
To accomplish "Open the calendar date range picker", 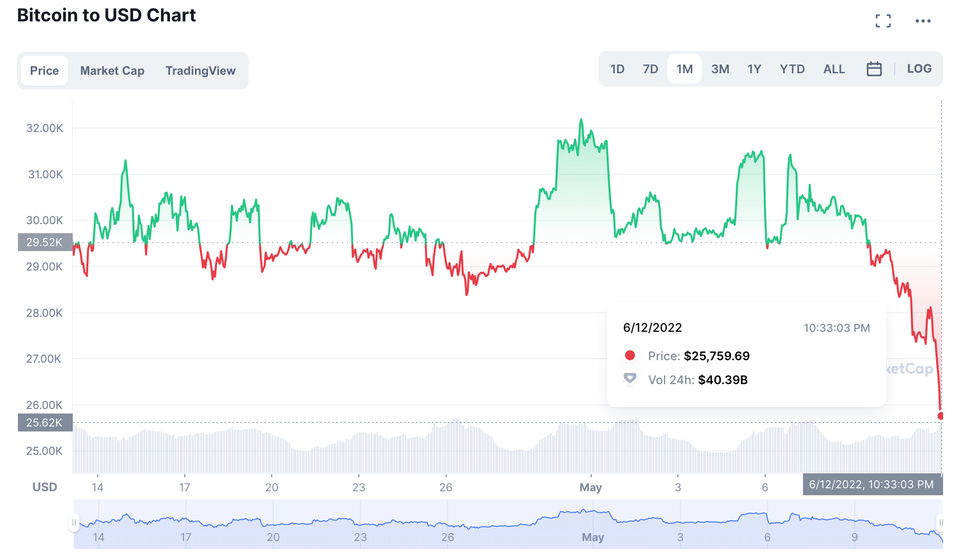I will pyautogui.click(x=874, y=69).
